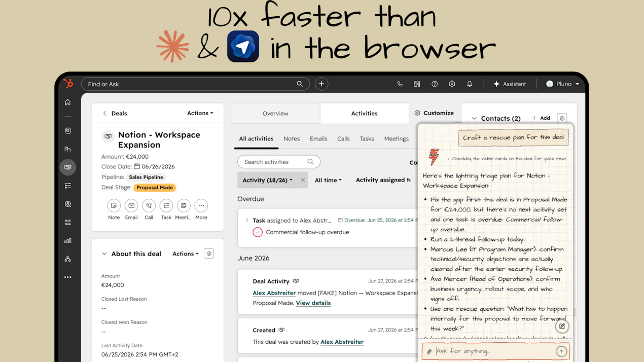Go back to Deals list
The width and height of the screenshot is (644, 362).
pyautogui.click(x=115, y=113)
